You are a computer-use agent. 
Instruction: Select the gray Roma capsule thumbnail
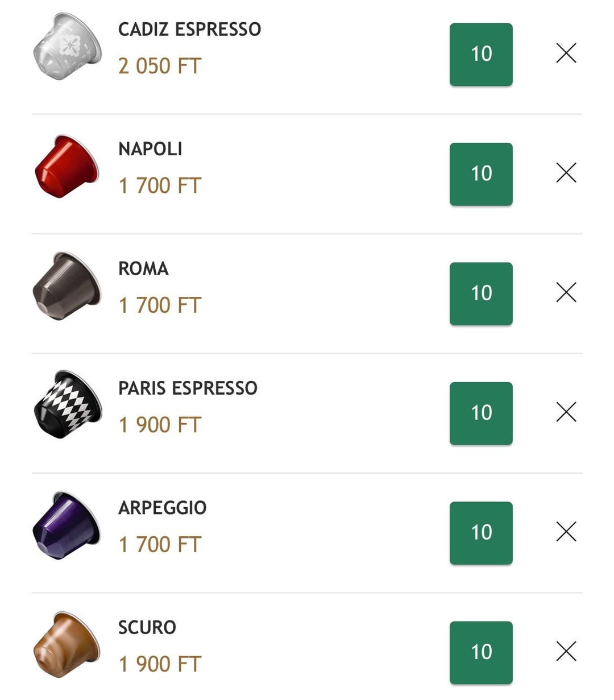click(67, 286)
